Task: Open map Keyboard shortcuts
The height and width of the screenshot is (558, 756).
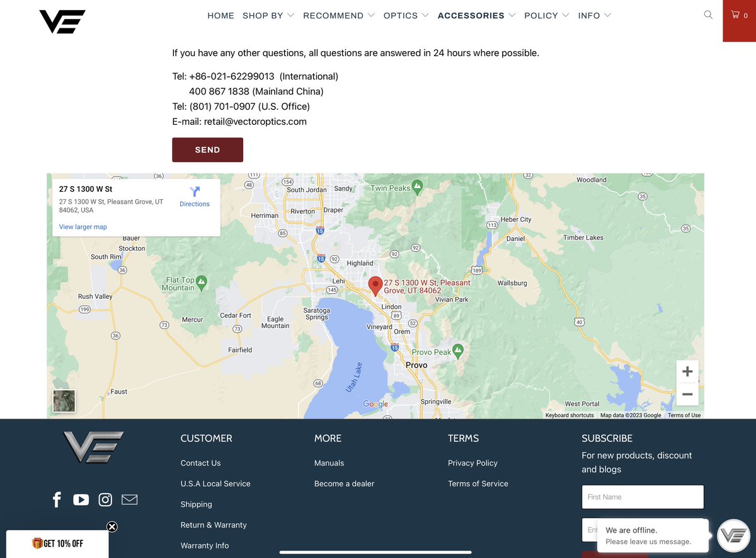Action: click(570, 416)
